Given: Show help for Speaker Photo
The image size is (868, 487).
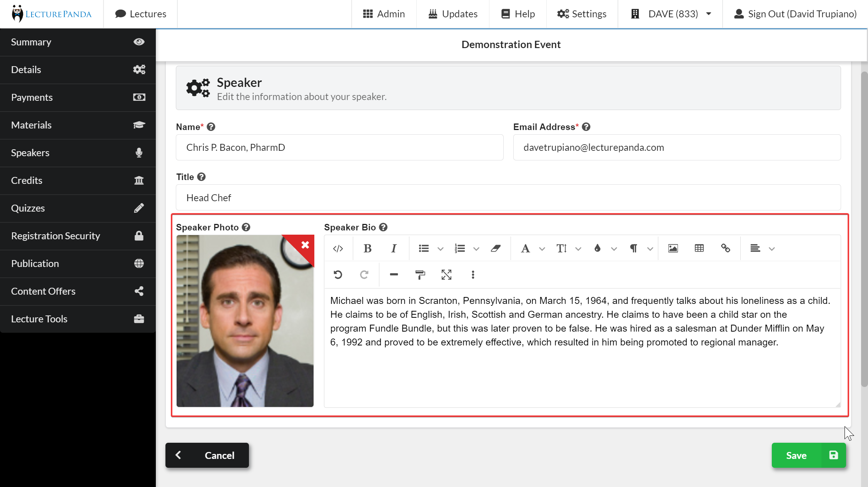Looking at the screenshot, I should [x=246, y=227].
